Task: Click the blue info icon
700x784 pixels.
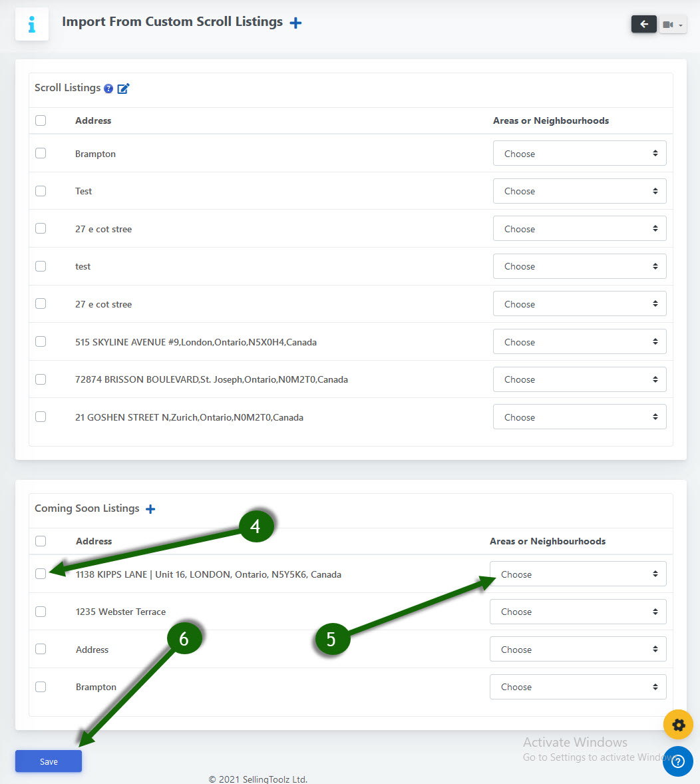Action: [32, 25]
